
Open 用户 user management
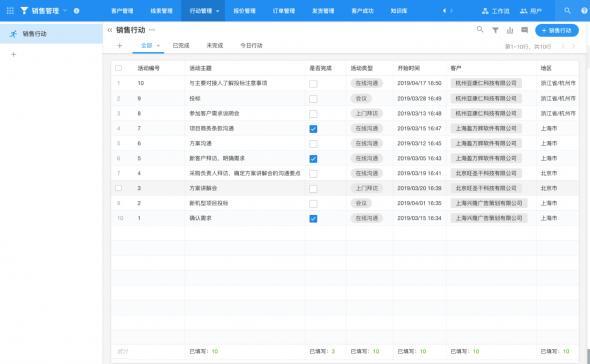pos(531,11)
